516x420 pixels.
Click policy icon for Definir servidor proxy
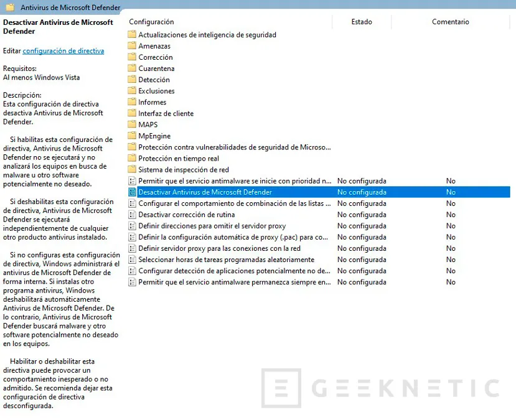[x=132, y=248]
